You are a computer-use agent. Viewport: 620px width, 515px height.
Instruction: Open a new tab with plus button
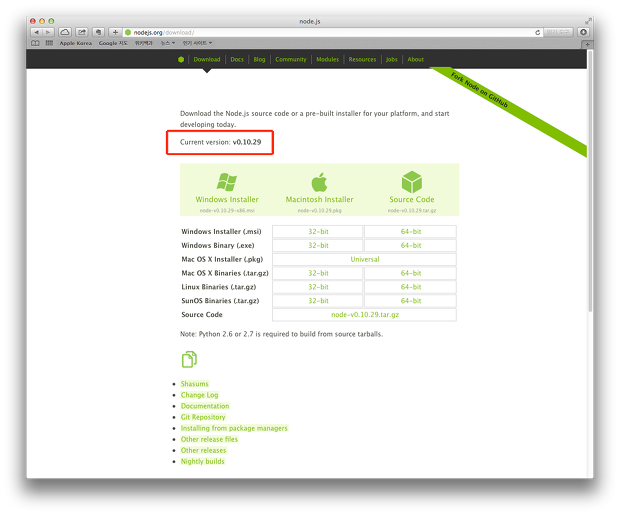pos(587,44)
